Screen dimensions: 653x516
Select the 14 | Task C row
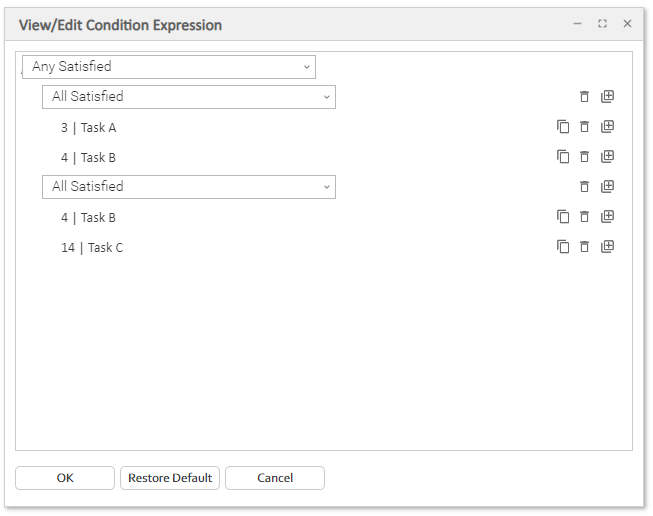click(92, 247)
